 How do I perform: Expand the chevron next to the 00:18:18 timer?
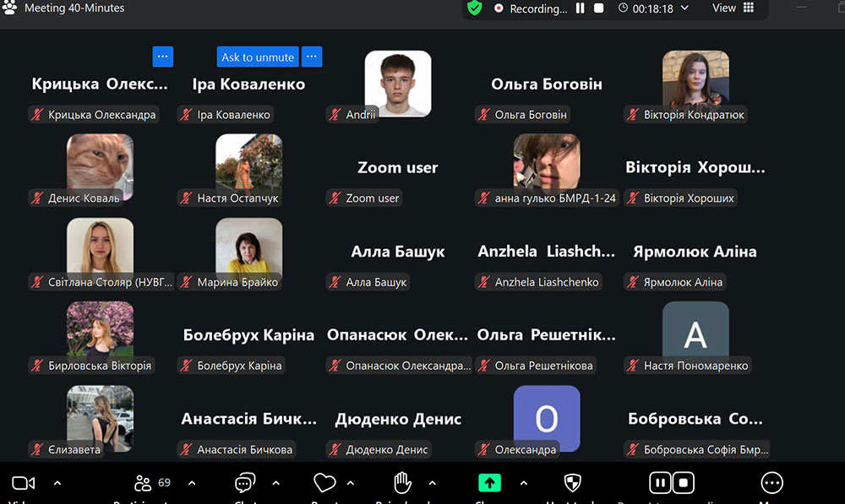pyautogui.click(x=684, y=8)
